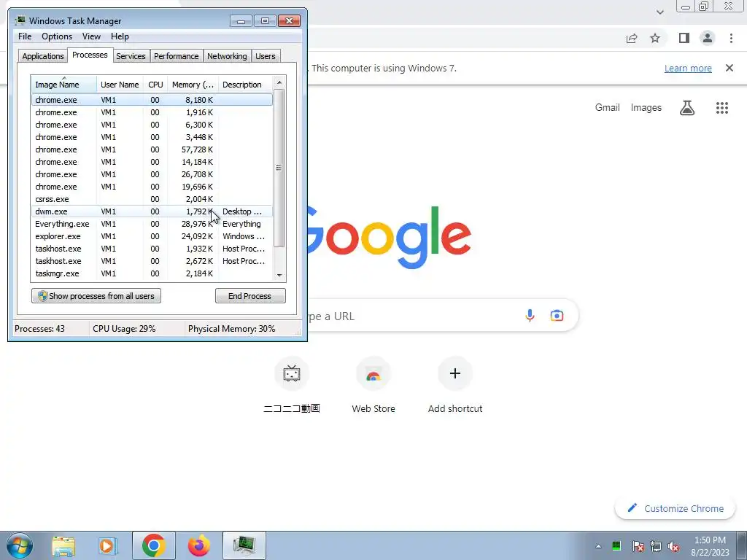The width and height of the screenshot is (747, 560).
Task: Click Show processes from all users
Action: point(96,296)
